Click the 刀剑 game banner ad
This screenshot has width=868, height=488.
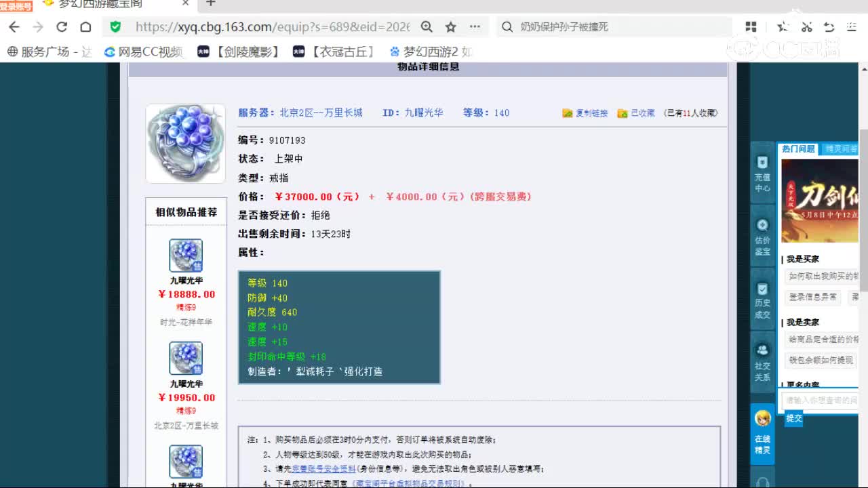[x=820, y=201]
